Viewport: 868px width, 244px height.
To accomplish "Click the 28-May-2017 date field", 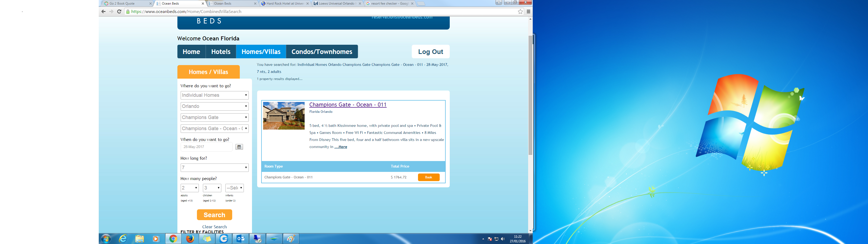I will tap(206, 147).
